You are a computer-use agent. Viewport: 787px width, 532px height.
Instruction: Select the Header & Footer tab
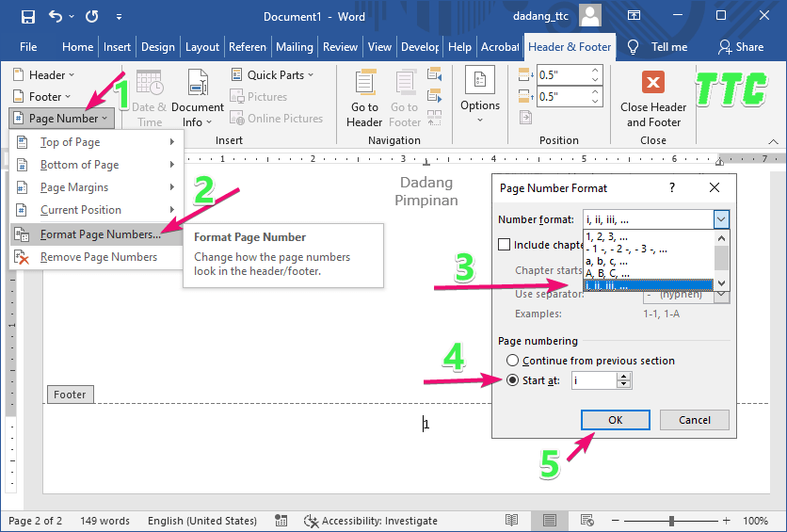570,47
